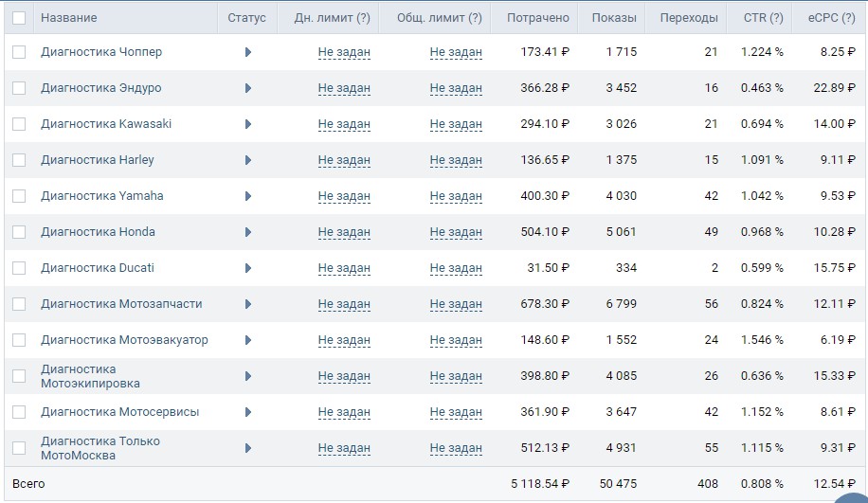
Task: Edit total limit for Диагностика Yamaha
Action: pyautogui.click(x=456, y=196)
